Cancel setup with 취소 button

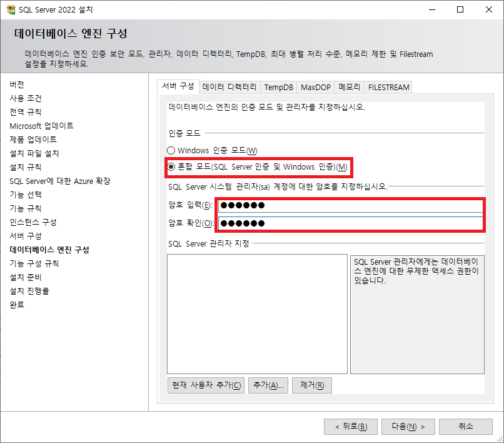(466, 427)
